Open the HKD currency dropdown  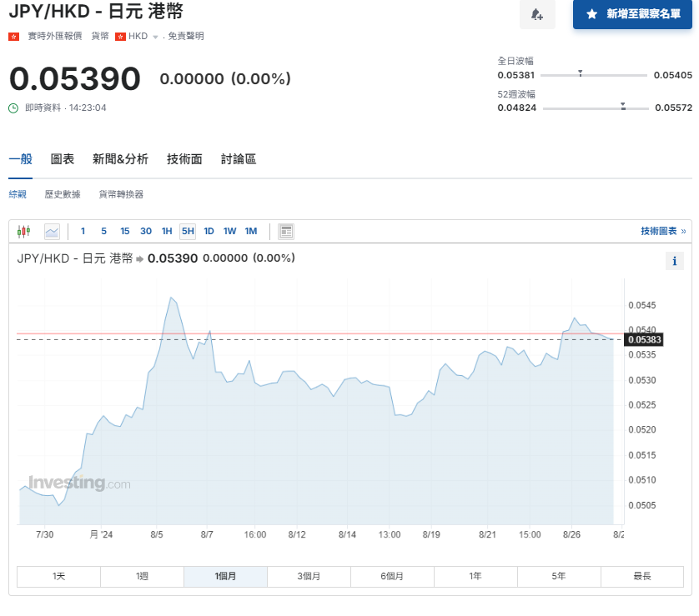point(143,37)
